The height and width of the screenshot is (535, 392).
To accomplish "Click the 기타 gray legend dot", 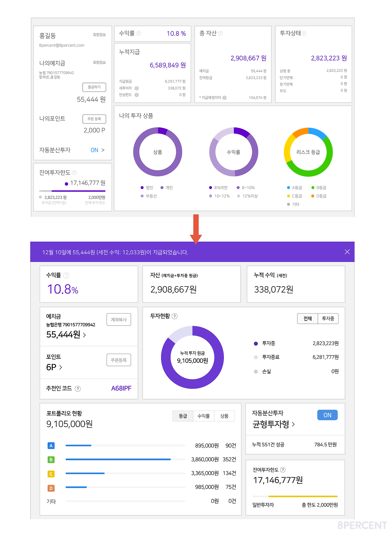I will pos(288,204).
